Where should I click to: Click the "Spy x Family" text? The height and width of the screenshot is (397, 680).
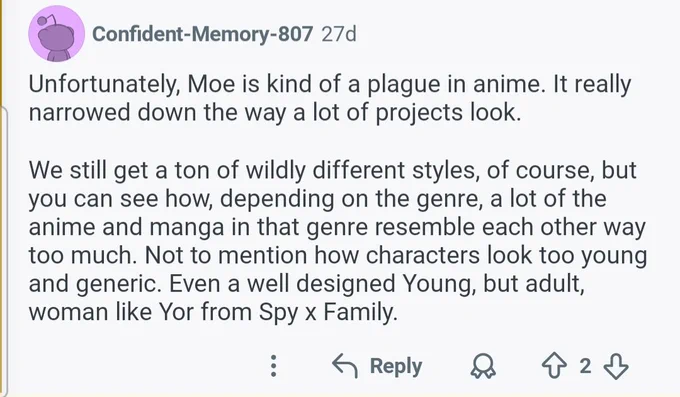coord(328,312)
